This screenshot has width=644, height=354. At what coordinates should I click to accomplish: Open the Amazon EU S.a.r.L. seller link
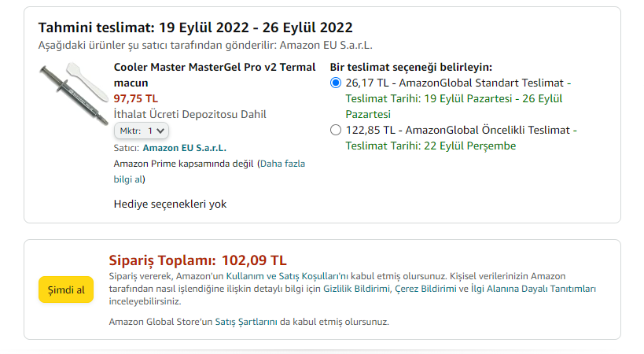[185, 147]
